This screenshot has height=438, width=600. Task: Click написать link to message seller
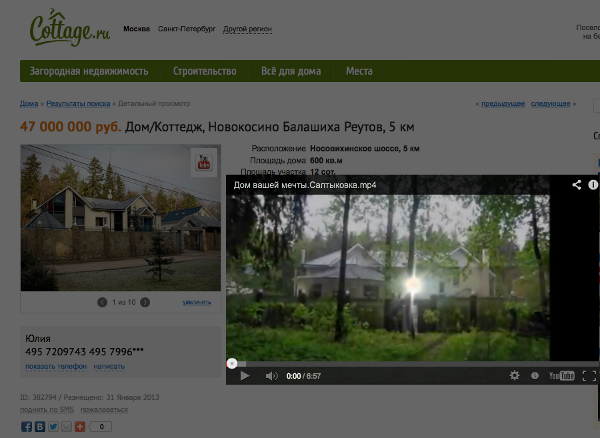coord(109,367)
